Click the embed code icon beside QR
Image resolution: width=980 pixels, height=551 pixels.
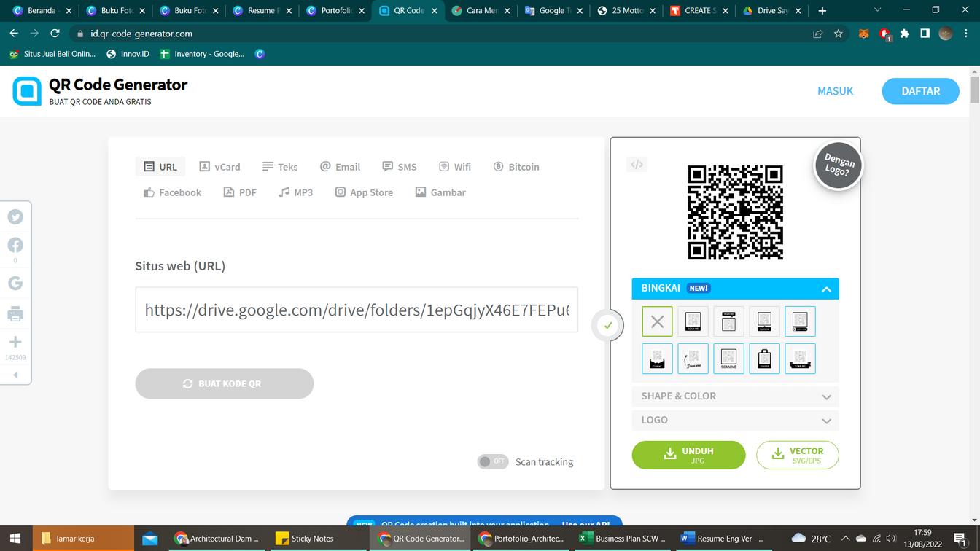637,165
